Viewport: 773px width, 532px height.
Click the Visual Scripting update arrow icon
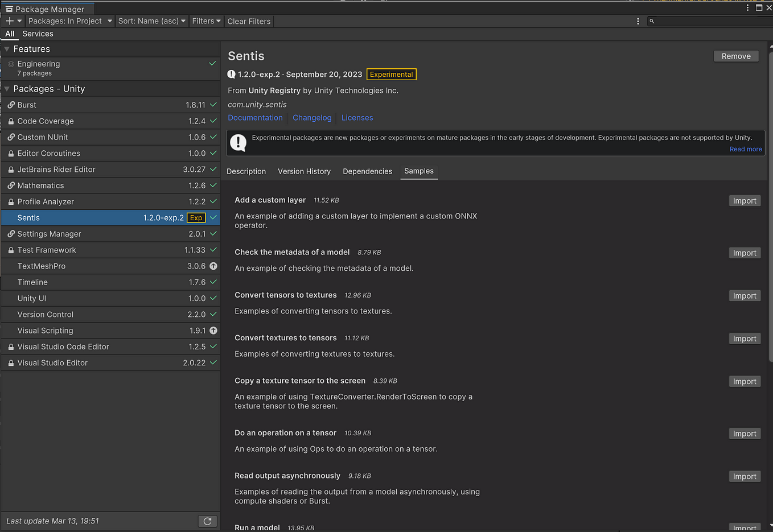(213, 331)
